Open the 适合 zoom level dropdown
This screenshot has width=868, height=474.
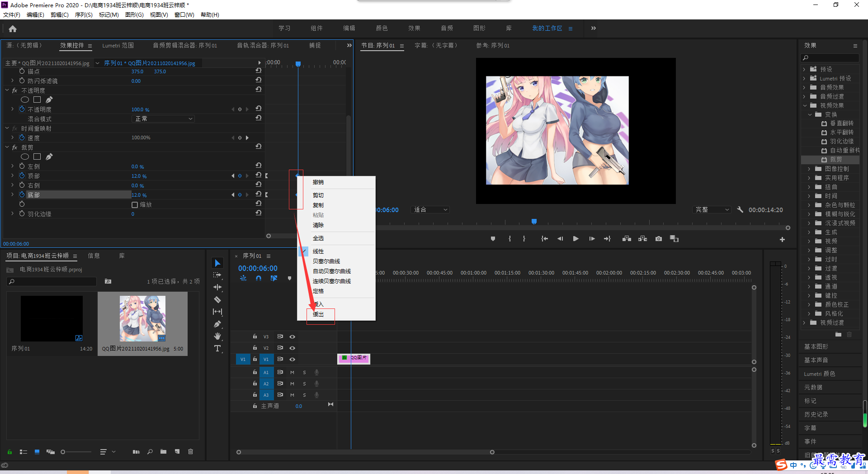coord(430,209)
